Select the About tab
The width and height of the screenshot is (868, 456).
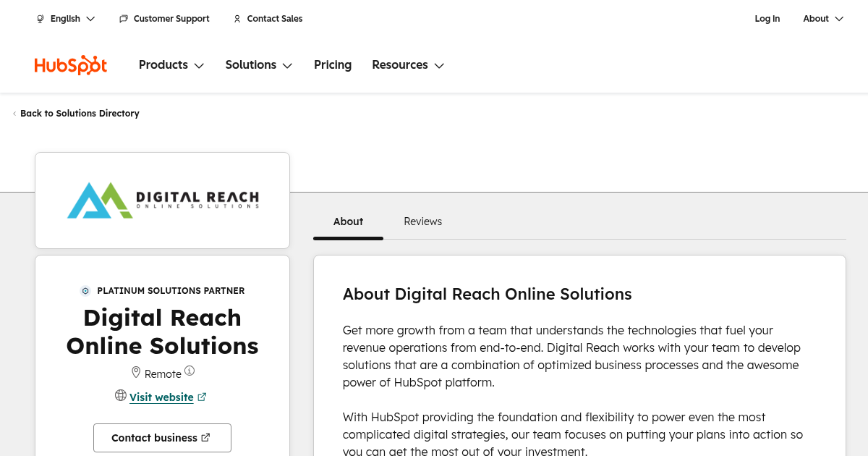pyautogui.click(x=348, y=221)
